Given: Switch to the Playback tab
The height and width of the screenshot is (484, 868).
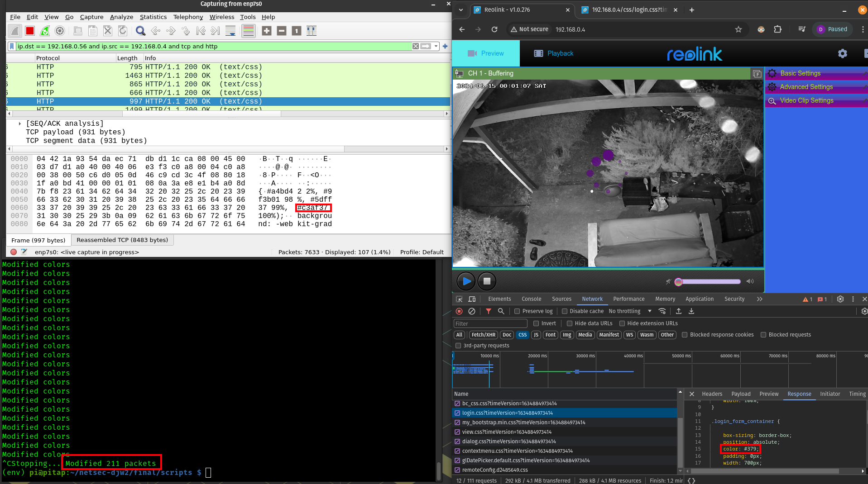Looking at the screenshot, I should pyautogui.click(x=554, y=53).
